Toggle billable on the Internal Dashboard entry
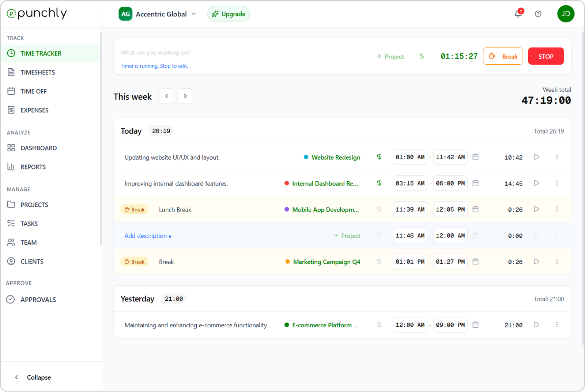 [379, 183]
